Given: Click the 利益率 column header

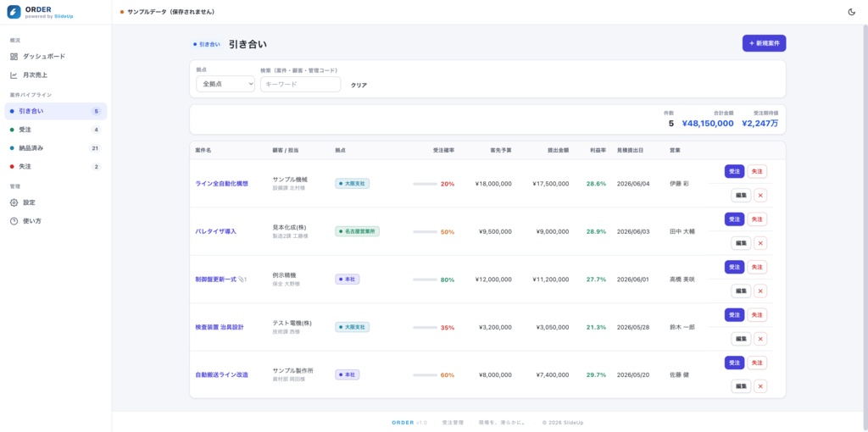Looking at the screenshot, I should click(x=598, y=151).
